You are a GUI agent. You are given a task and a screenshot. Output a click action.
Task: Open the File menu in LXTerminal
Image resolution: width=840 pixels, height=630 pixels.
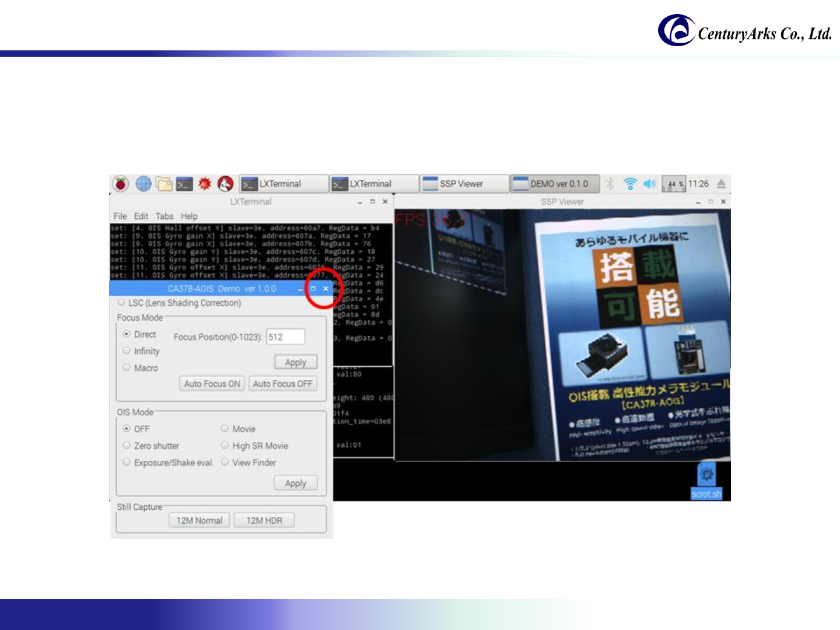(120, 216)
